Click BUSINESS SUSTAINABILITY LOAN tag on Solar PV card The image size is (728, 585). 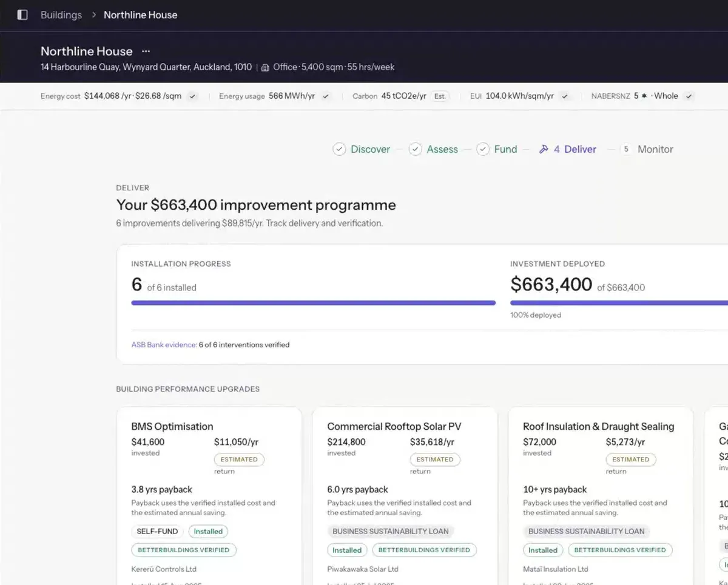[x=391, y=532]
